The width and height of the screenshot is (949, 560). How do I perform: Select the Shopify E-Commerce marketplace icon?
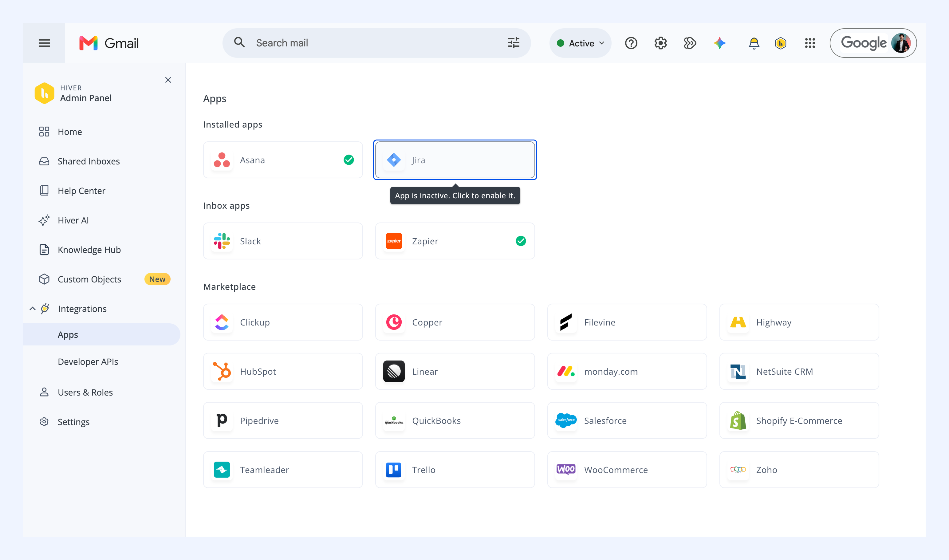pyautogui.click(x=738, y=420)
